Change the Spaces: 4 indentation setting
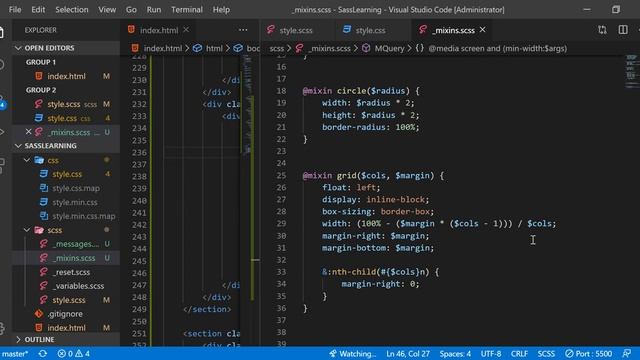Screen dimensions: 640x360 click(455, 354)
